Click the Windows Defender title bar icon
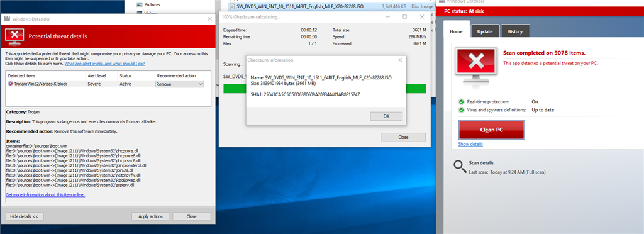Viewport: 644px width, 234px height. point(8,19)
